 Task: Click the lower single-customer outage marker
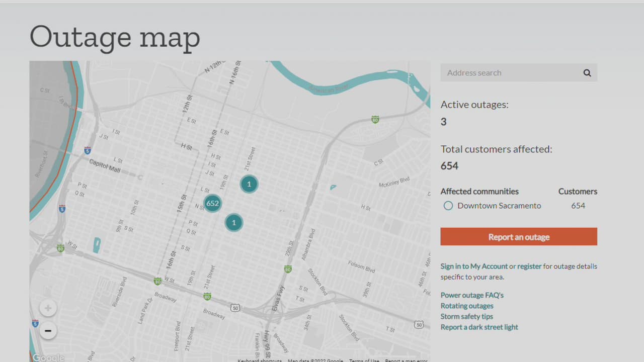click(233, 223)
